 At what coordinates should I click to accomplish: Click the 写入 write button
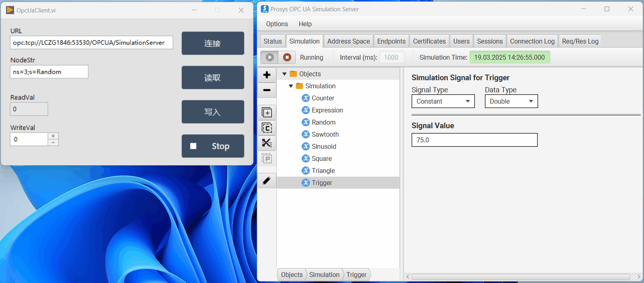(213, 112)
